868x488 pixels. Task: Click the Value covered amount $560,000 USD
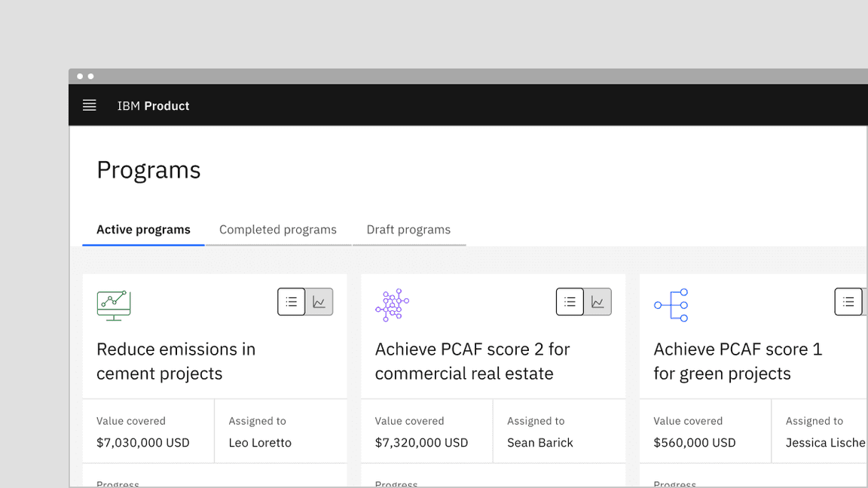(x=694, y=443)
